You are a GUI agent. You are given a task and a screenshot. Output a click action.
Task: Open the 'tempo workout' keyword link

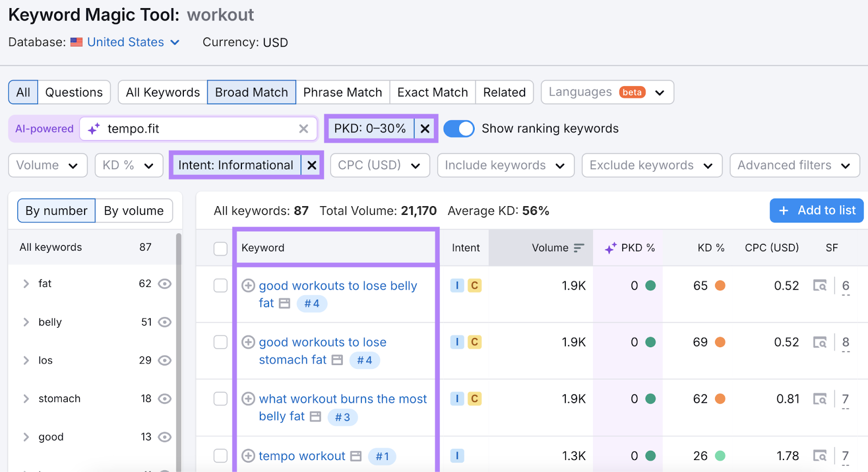pos(302,456)
